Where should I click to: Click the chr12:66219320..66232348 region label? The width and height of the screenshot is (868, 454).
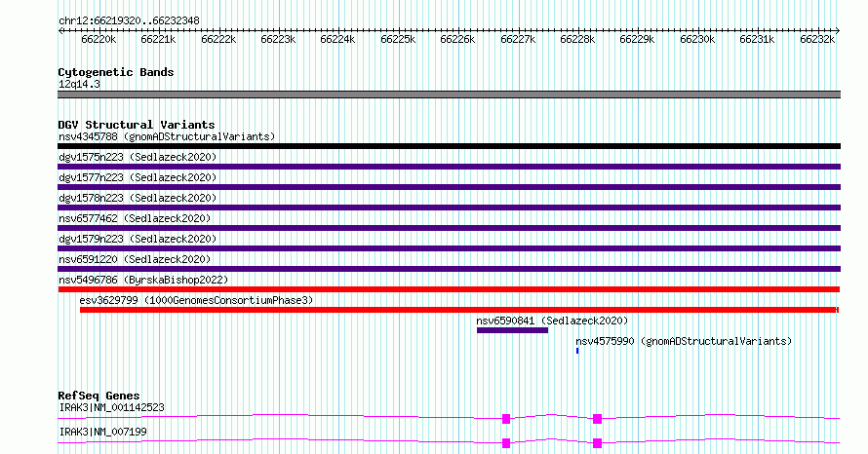(129, 21)
